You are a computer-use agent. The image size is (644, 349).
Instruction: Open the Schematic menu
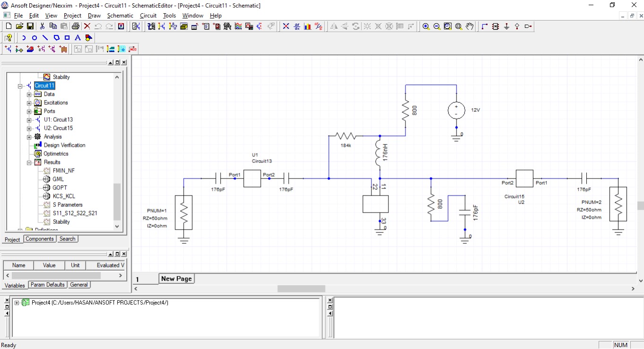(120, 16)
